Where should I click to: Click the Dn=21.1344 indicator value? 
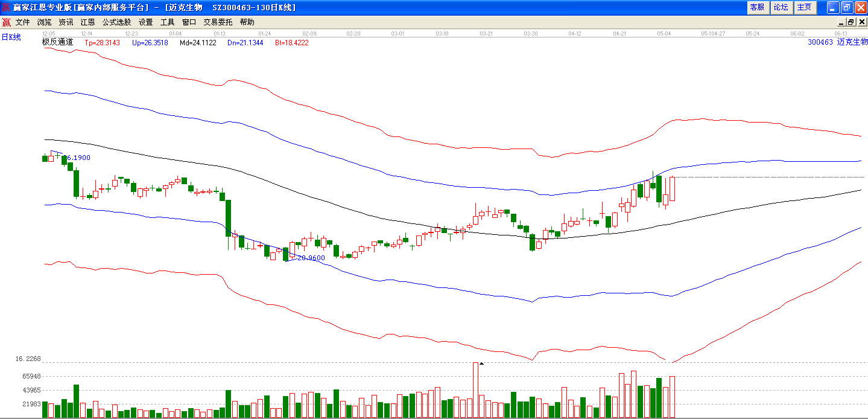click(246, 43)
